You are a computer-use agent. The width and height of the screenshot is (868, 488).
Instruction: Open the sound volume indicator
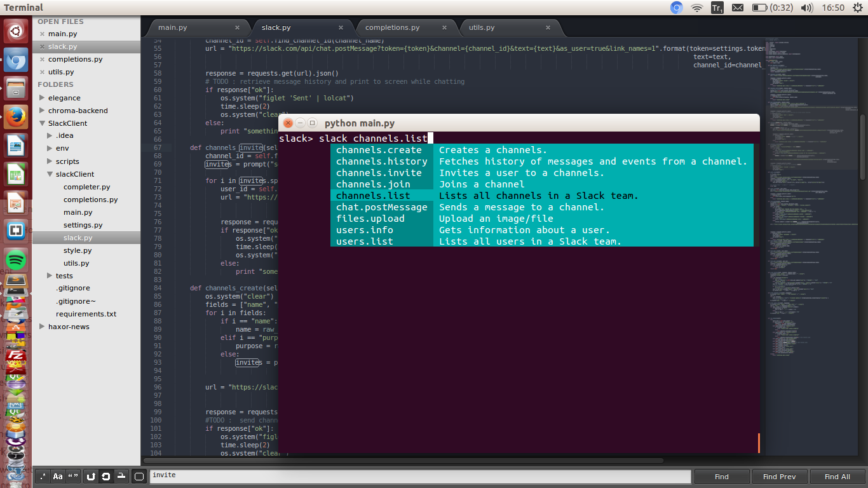click(807, 8)
